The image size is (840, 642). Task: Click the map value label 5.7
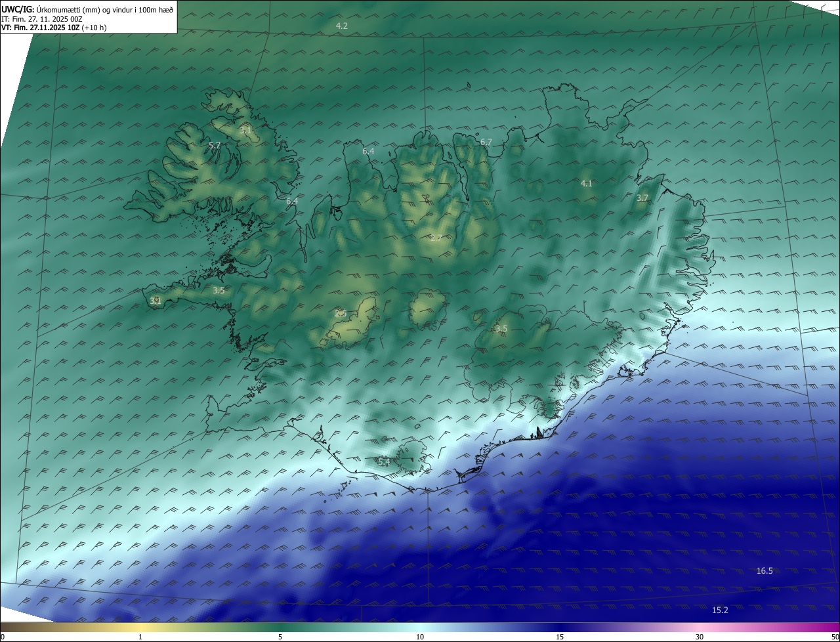point(215,145)
